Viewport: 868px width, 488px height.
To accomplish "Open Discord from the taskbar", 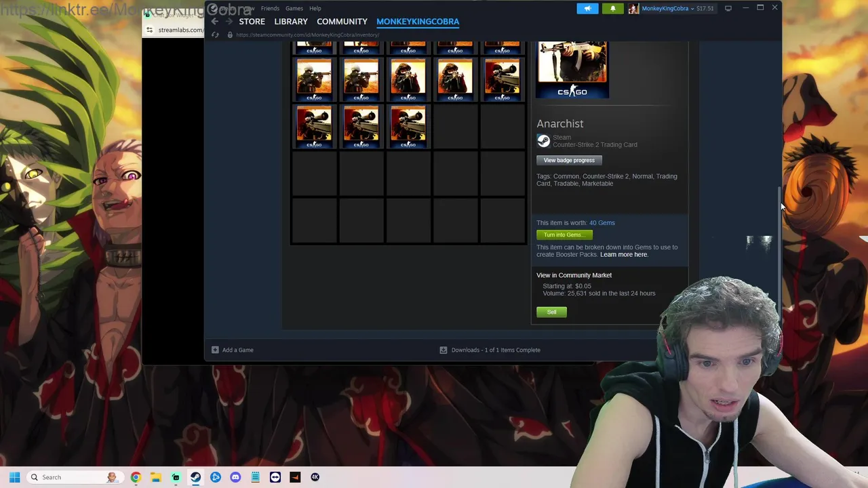I will click(235, 477).
